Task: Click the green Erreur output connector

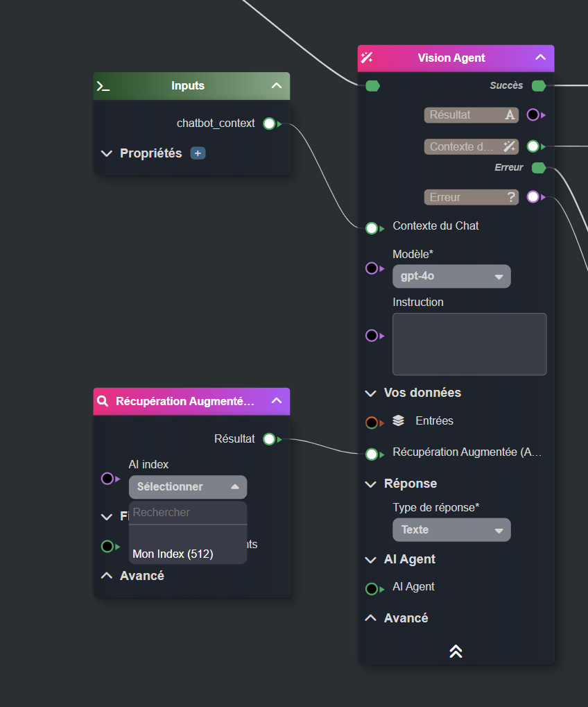Action: point(538,168)
